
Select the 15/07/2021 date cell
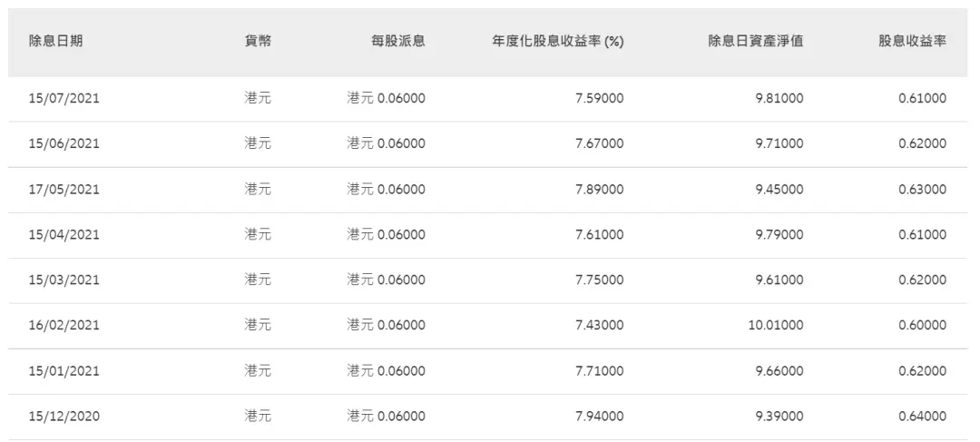pyautogui.click(x=64, y=98)
